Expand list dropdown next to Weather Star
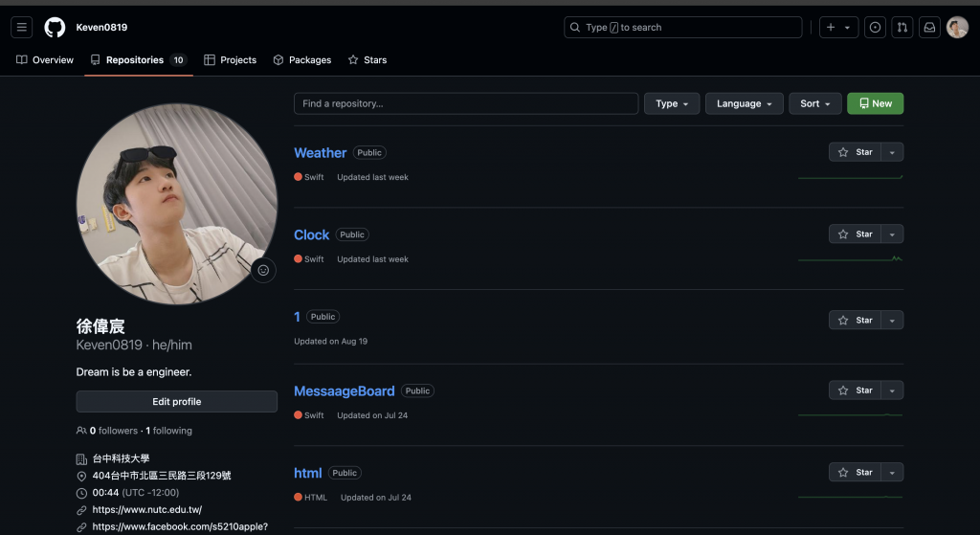 point(893,152)
